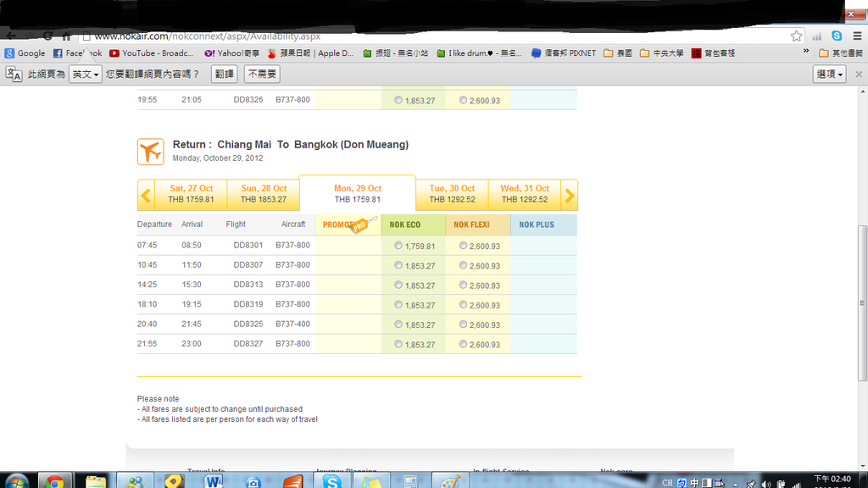Viewport: 868px width, 488px height.
Task: Click the system volume speaker icon
Action: [766, 484]
